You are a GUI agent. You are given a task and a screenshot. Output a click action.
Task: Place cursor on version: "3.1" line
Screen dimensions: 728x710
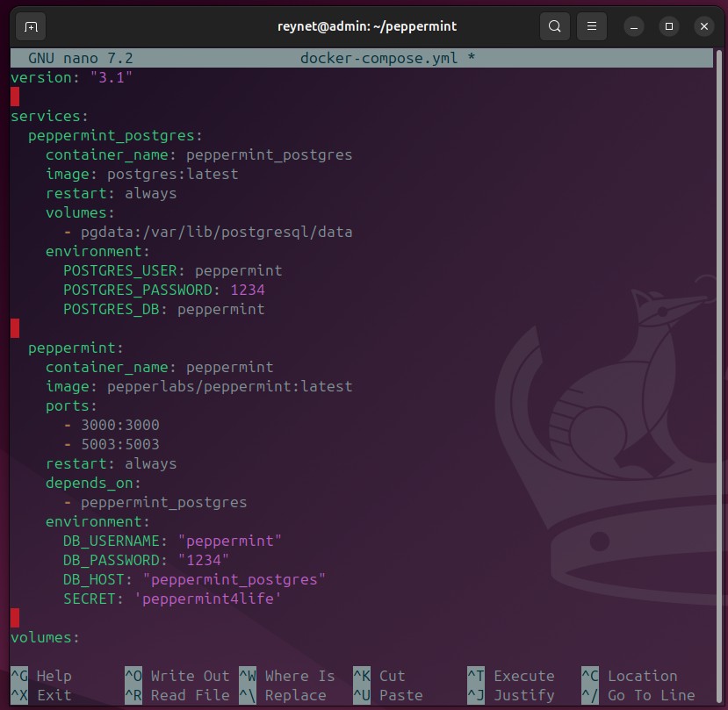tap(71, 77)
